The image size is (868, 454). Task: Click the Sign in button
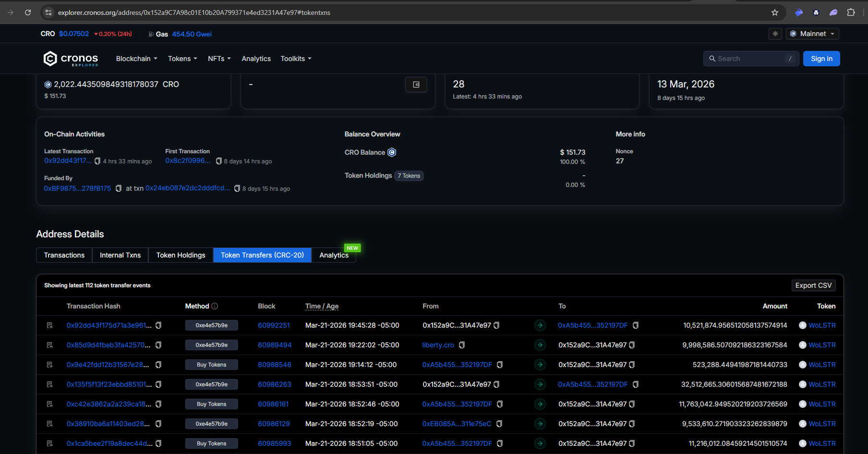point(821,59)
